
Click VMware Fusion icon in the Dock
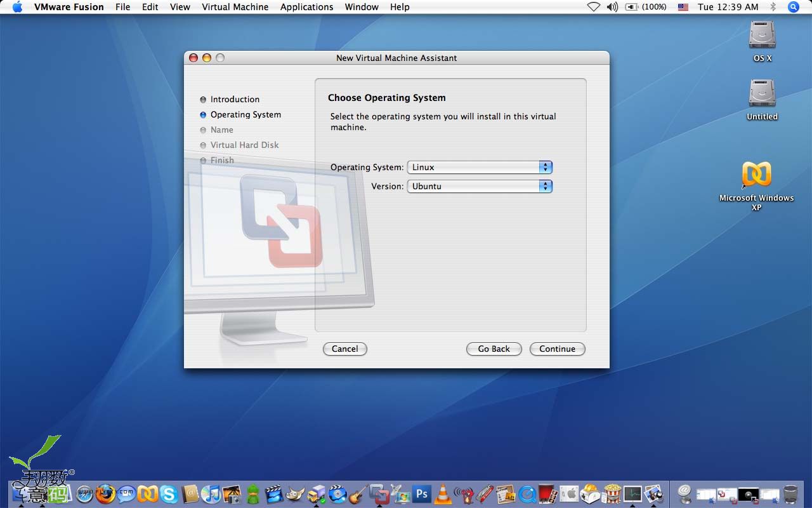(379, 494)
